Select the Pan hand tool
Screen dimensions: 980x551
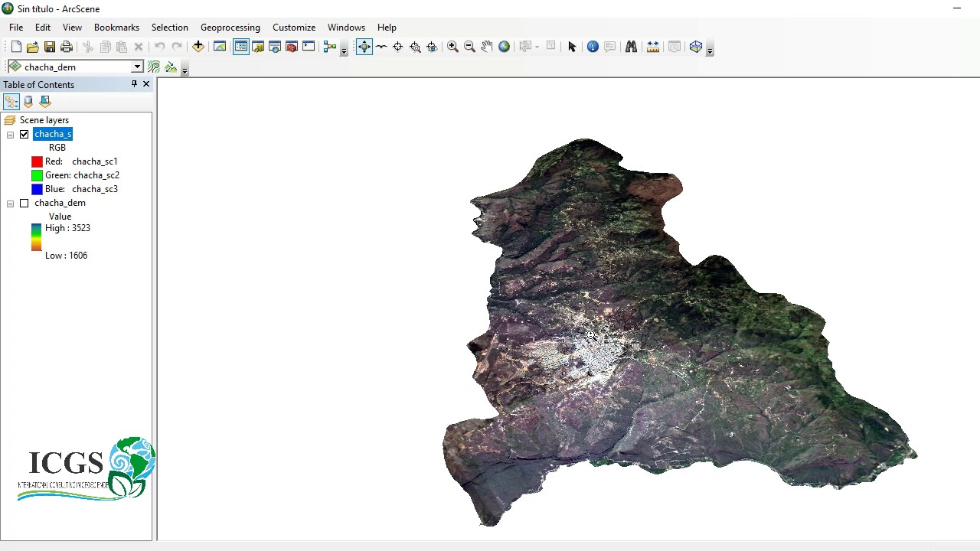click(487, 47)
